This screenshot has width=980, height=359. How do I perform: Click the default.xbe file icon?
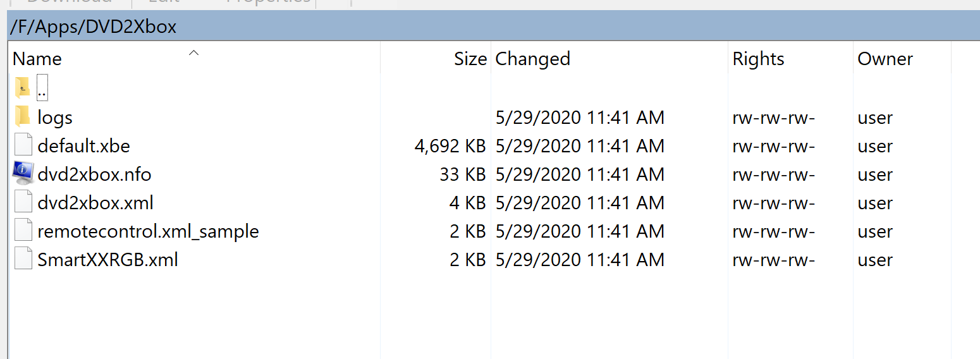point(23,145)
